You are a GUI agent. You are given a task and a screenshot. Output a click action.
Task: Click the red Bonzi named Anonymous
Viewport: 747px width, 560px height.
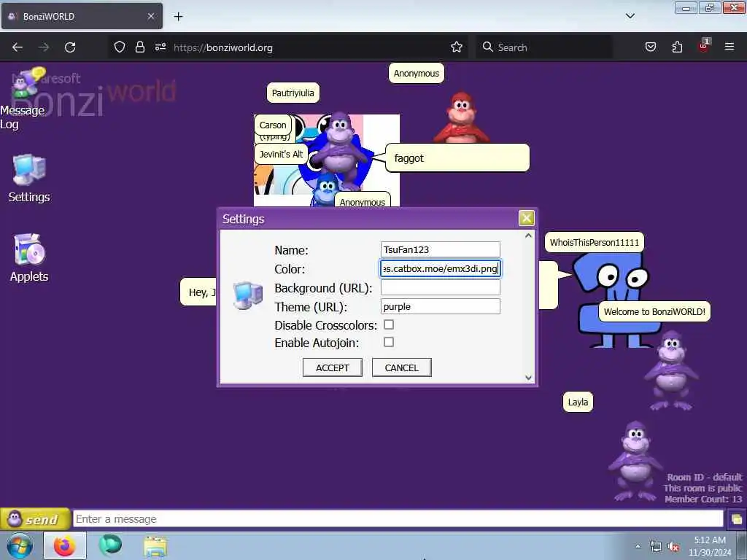(x=461, y=117)
